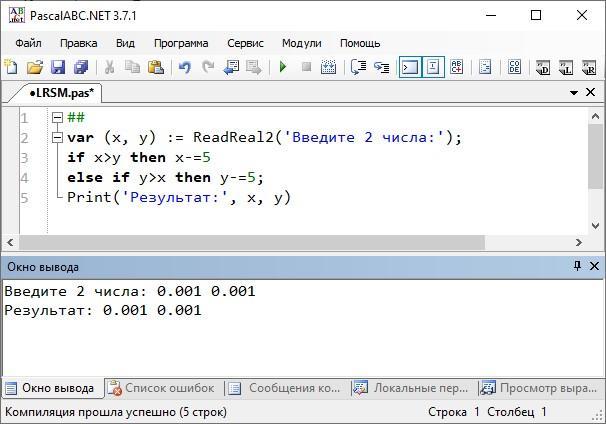Switch to the Локальные пер... tab

[411, 388]
